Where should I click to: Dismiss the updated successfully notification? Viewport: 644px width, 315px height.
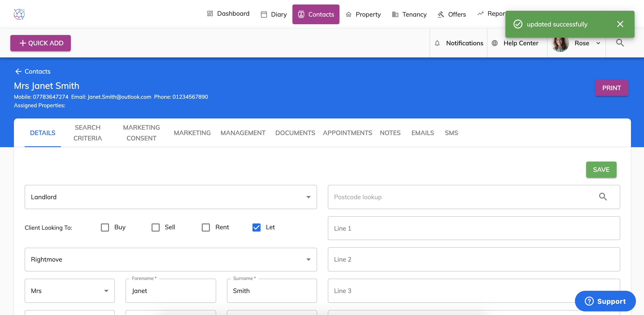(620, 24)
